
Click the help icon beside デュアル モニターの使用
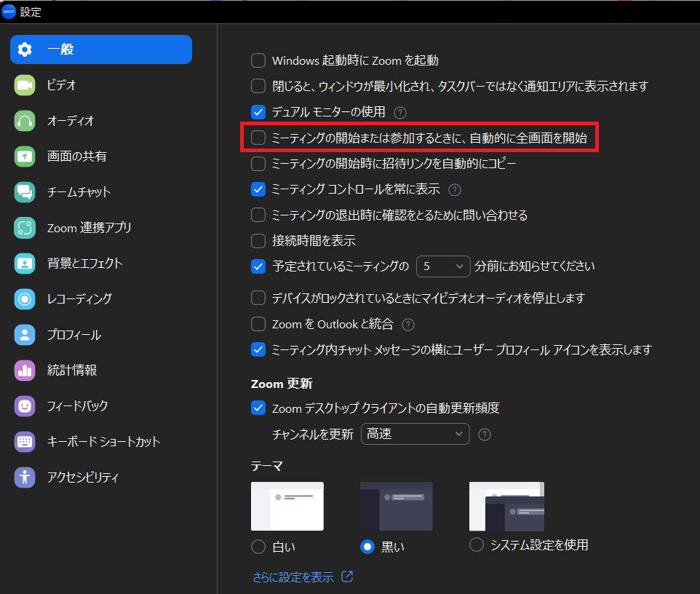(399, 113)
